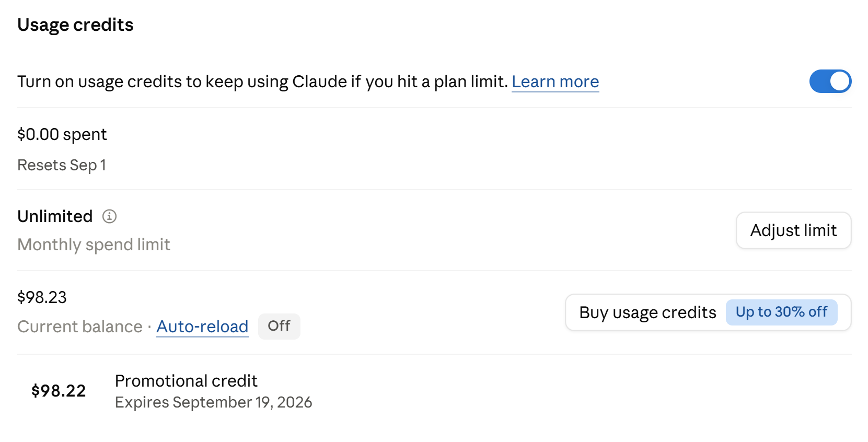The height and width of the screenshot is (442, 868).
Task: Click the $98.23 current balance amount
Action: click(x=42, y=297)
